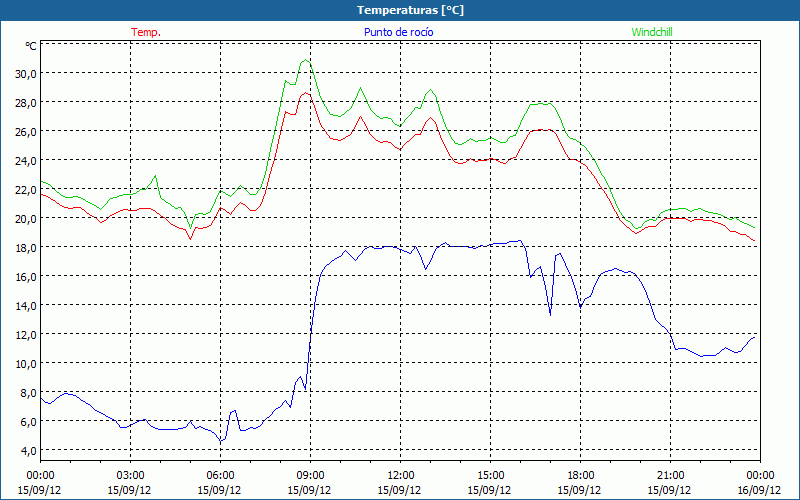Click the 10,0 y-axis value
The height and width of the screenshot is (500, 800).
pos(26,364)
